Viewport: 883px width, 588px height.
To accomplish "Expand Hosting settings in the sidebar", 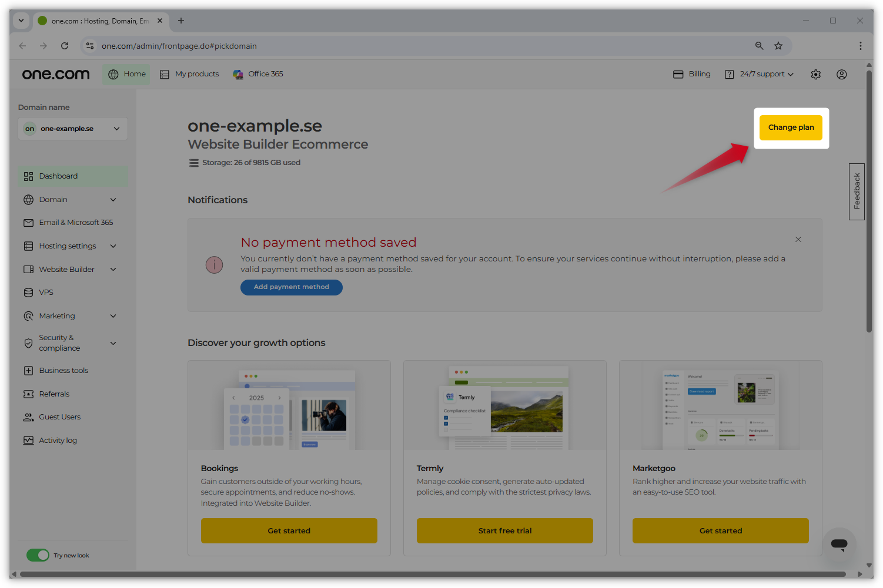I will [x=113, y=246].
